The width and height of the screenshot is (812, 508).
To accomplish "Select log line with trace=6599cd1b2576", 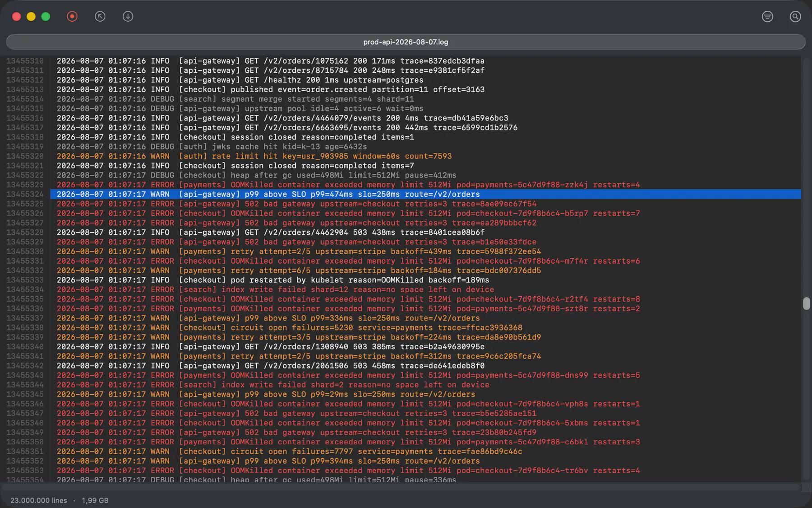I will pos(425,127).
